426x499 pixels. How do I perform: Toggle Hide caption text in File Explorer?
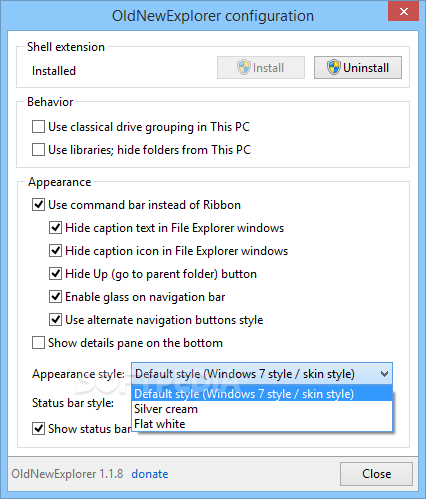click(x=55, y=228)
